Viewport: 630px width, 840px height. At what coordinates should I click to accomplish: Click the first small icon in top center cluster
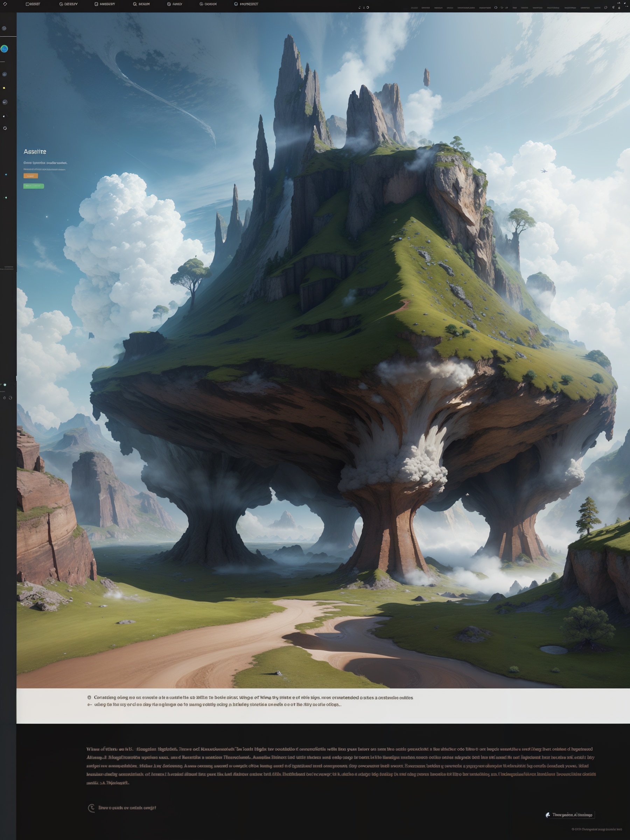(359, 8)
